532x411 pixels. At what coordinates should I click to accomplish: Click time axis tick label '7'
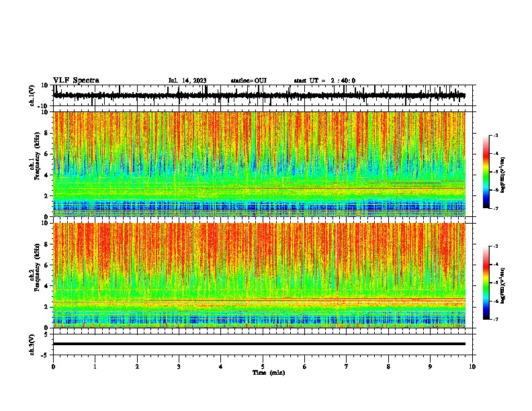coord(347,367)
